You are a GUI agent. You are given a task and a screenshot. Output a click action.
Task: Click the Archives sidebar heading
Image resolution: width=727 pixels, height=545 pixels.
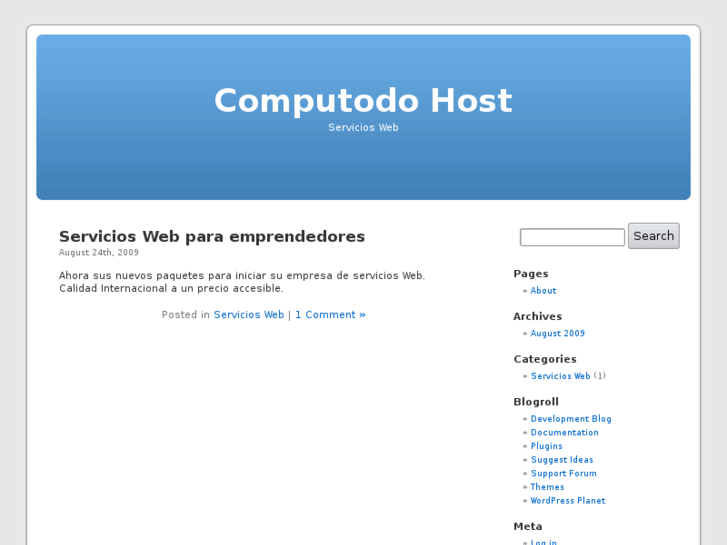click(x=537, y=316)
